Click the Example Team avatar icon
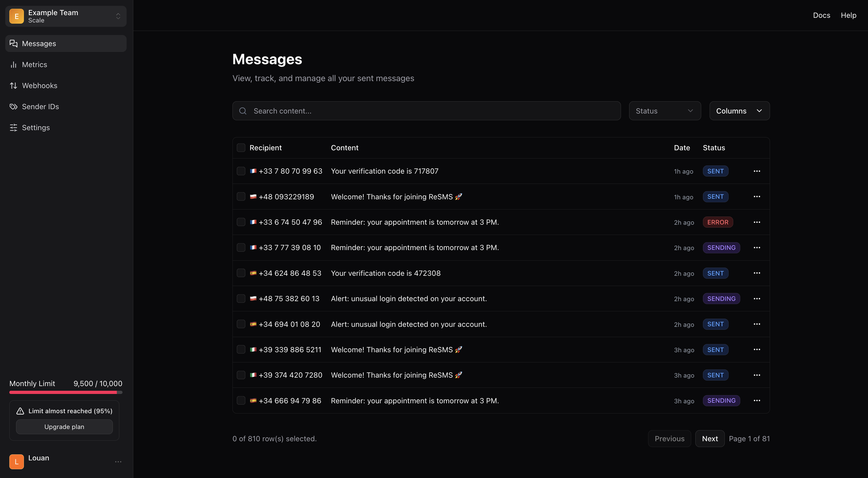Viewport: 868px width, 478px height. click(16, 16)
